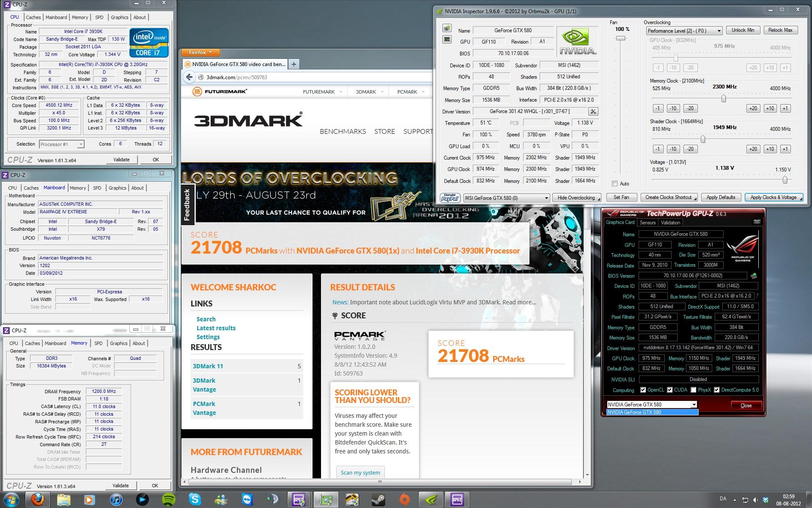Click +20 under Memory Clock

pyautogui.click(x=753, y=108)
